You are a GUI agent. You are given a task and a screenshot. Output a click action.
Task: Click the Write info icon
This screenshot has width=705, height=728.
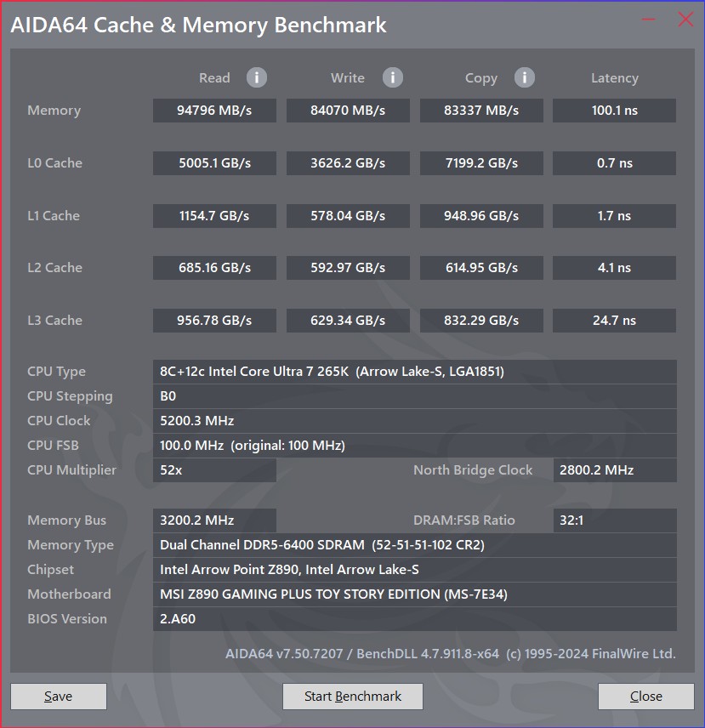(x=393, y=77)
